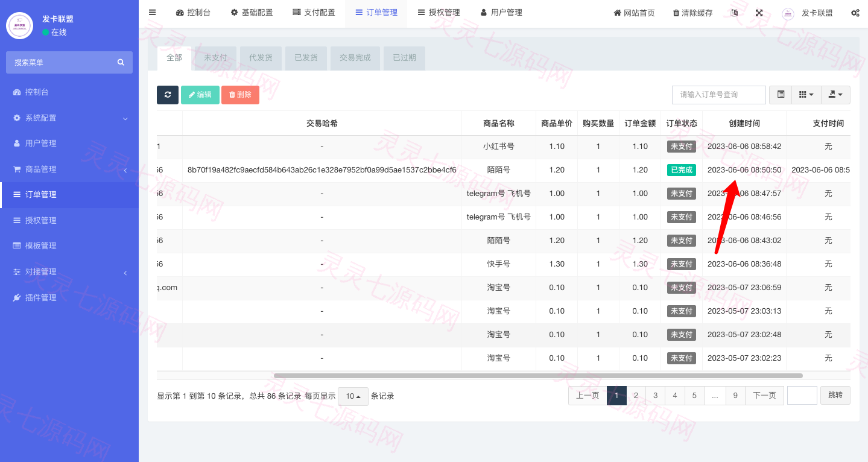The width and height of the screenshot is (868, 462).
Task: Switch to 支付配置 top navigation tab
Action: (x=314, y=13)
